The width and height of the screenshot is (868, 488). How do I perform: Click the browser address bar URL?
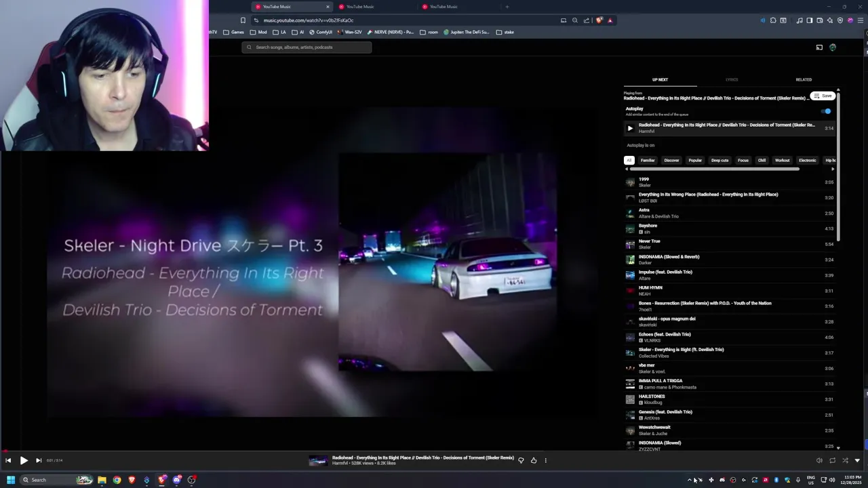click(309, 20)
